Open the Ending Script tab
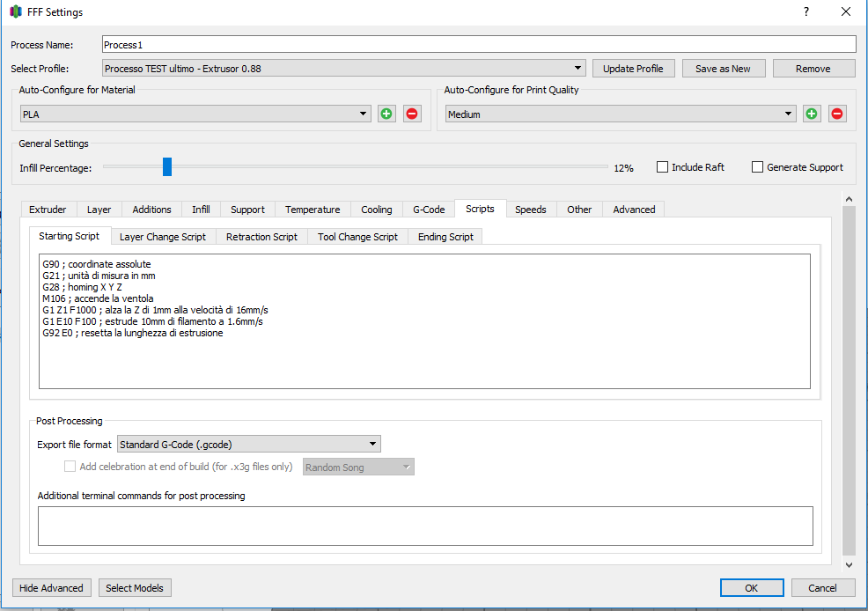Viewport: 868px width, 611px height. (445, 237)
